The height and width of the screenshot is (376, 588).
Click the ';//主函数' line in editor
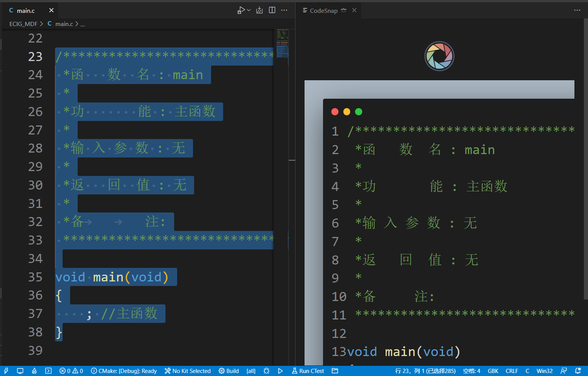click(121, 313)
